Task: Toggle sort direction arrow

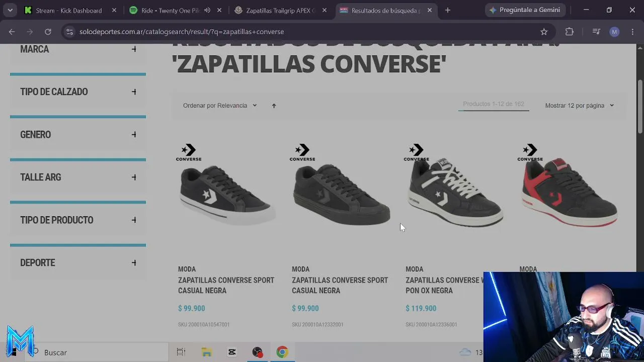Action: [x=274, y=106]
